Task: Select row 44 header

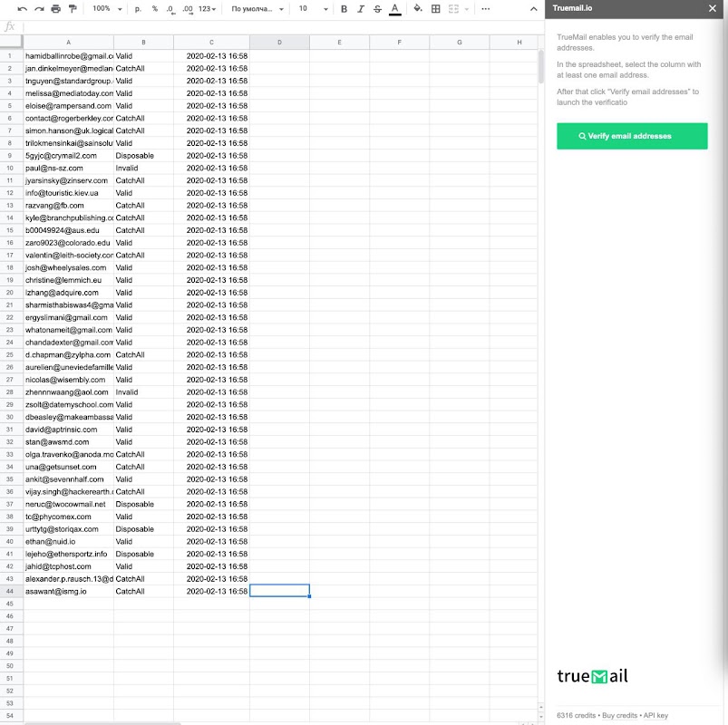Action: click(x=10, y=591)
